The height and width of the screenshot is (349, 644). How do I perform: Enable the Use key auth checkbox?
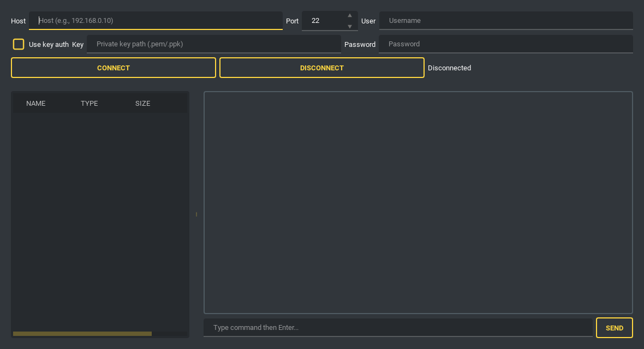pos(19,44)
